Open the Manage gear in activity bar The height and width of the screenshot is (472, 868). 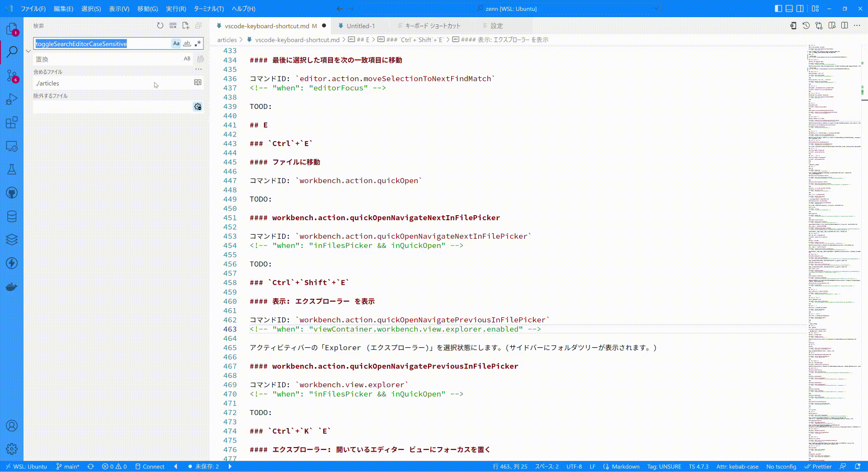point(12,449)
